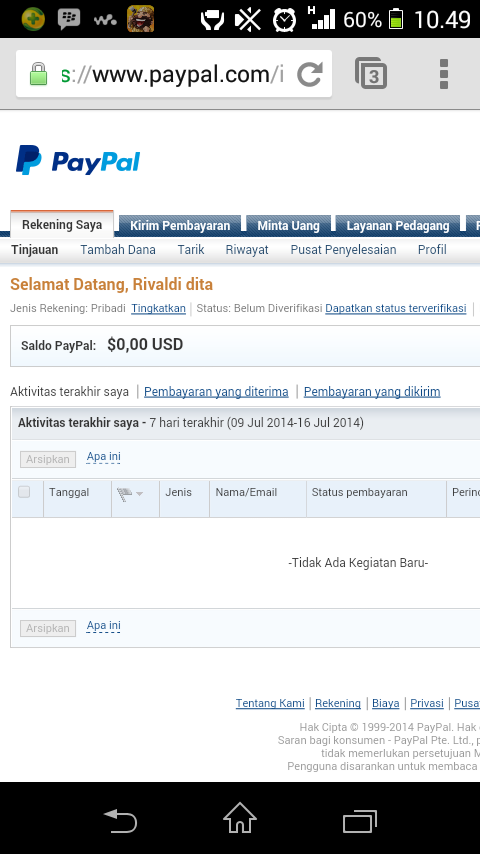Open Pembayaran yang diterima link
The height and width of the screenshot is (854, 480).
(216, 392)
